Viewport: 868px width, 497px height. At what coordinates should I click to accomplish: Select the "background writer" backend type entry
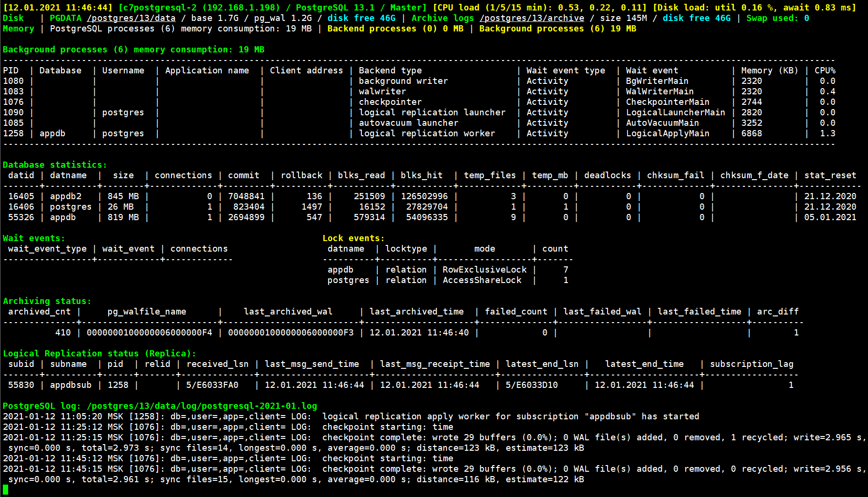403,81
